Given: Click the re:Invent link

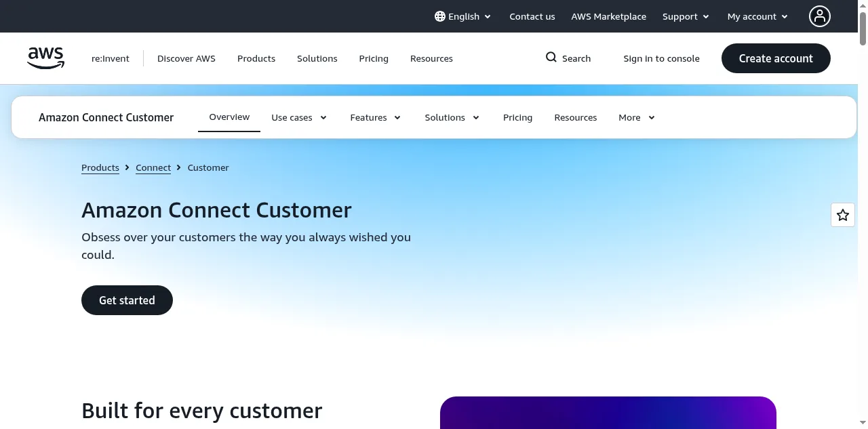Looking at the screenshot, I should tap(111, 58).
